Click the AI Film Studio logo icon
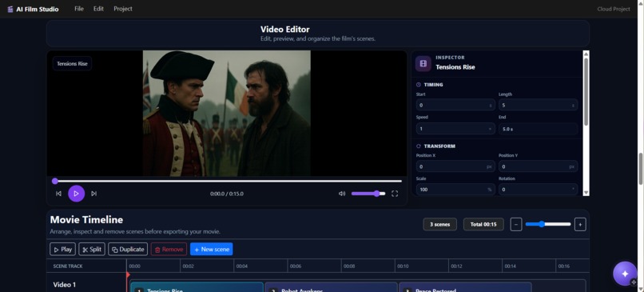The height and width of the screenshot is (292, 644). (x=10, y=9)
